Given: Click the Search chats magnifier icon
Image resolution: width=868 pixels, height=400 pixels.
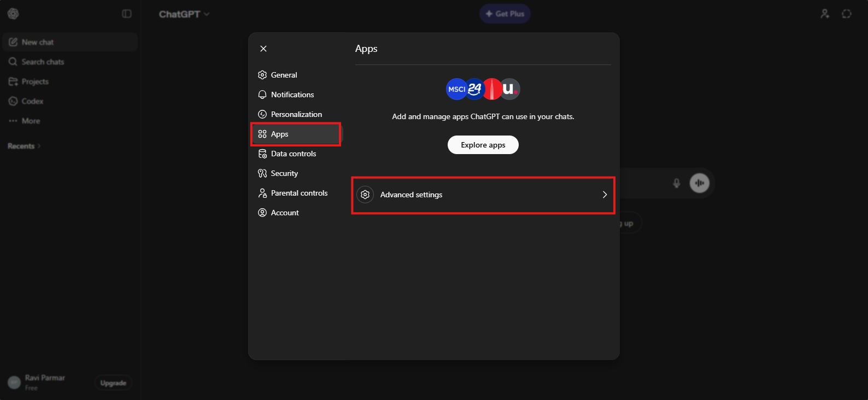Looking at the screenshot, I should point(13,62).
